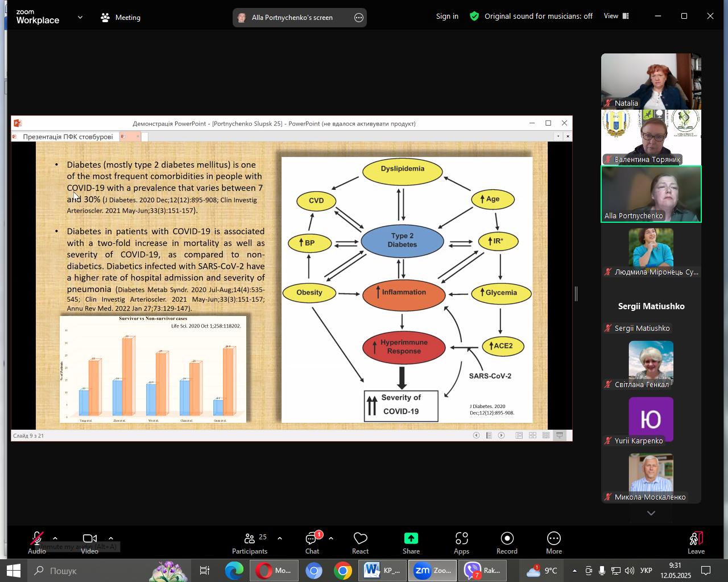The width and height of the screenshot is (728, 582).
Task: Show more participants with down chevron
Action: (x=651, y=513)
